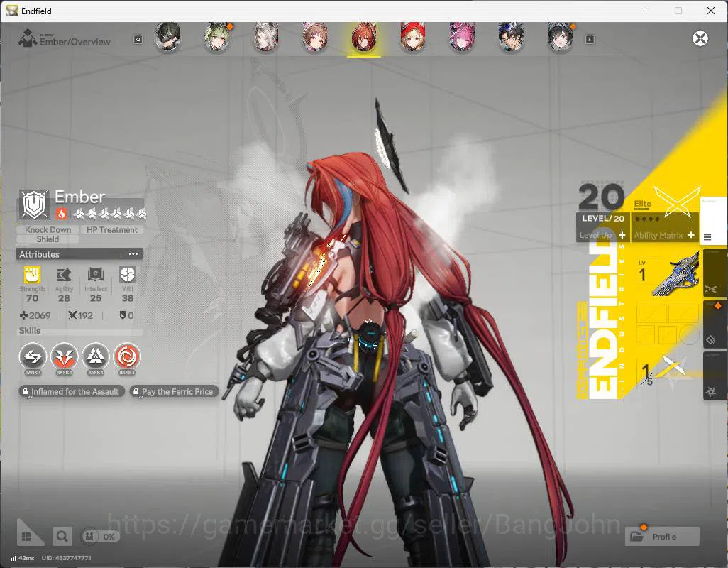Click the yellow Strength fist icon
Viewport: 728px width, 568px height.
click(x=32, y=275)
